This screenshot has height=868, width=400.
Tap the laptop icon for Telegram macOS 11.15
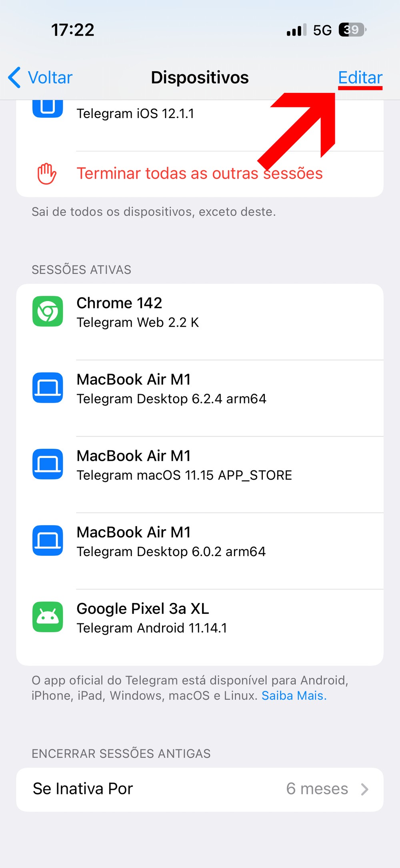tap(48, 464)
